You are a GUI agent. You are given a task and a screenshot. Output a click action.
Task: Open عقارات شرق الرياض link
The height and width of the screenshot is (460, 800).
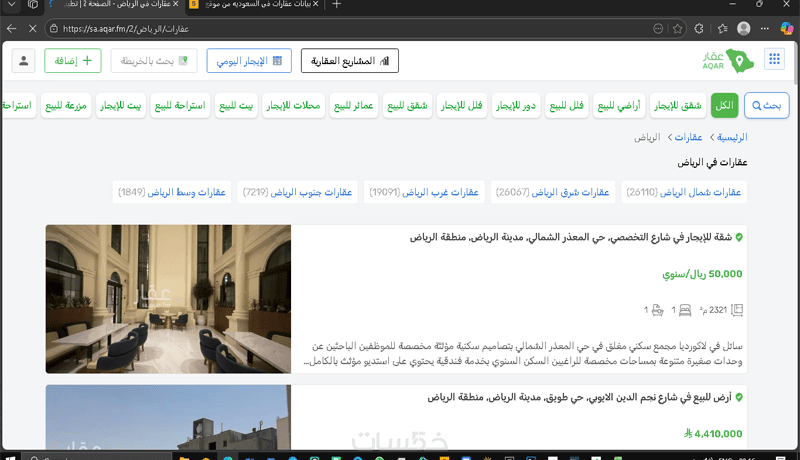pyautogui.click(x=553, y=192)
